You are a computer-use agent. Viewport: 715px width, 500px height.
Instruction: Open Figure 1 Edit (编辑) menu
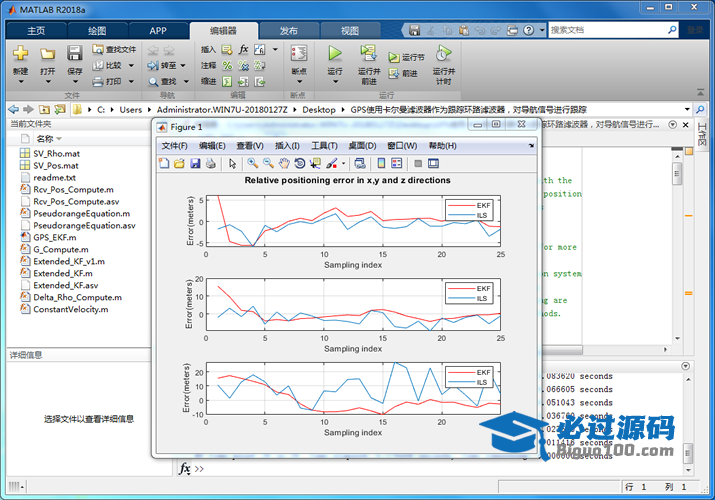tap(212, 146)
